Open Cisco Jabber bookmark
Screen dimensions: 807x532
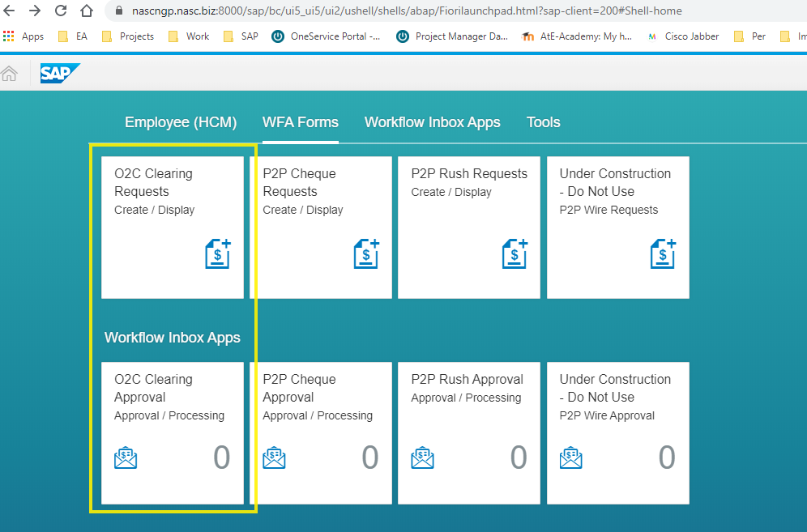(684, 36)
